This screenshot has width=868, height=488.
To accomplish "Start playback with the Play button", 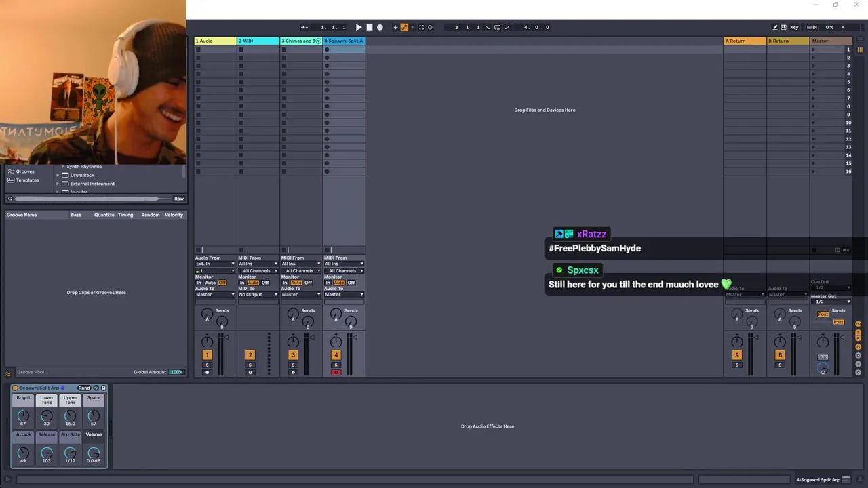I will click(359, 27).
